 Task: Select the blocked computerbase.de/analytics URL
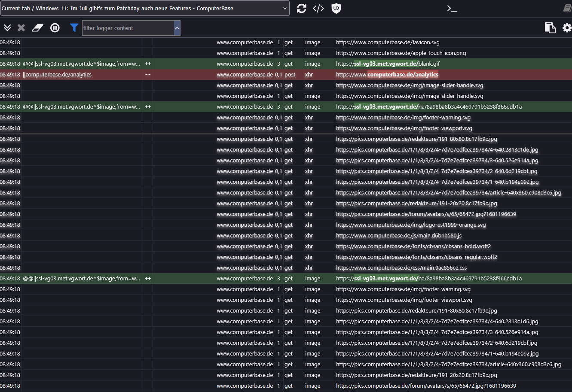(387, 75)
